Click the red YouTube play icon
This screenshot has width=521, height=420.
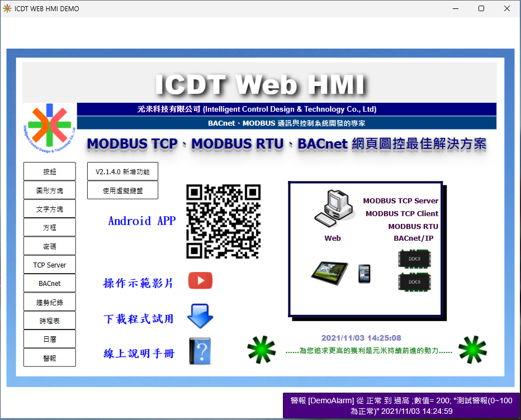(x=200, y=280)
